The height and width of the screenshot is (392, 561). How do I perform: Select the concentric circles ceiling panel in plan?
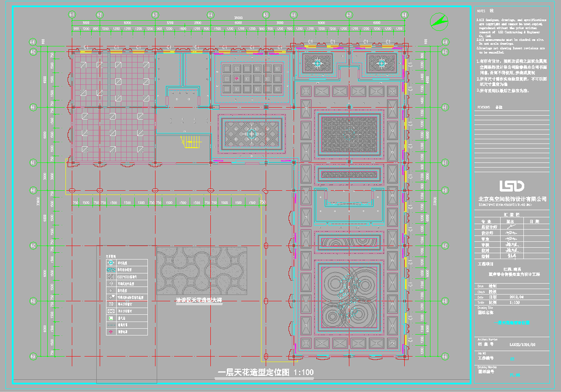(349, 298)
